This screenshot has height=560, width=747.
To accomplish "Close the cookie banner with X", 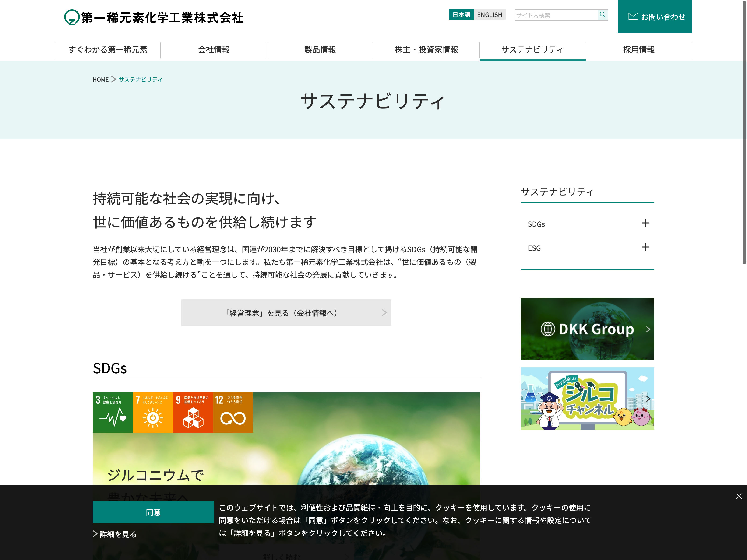I will coord(739,496).
